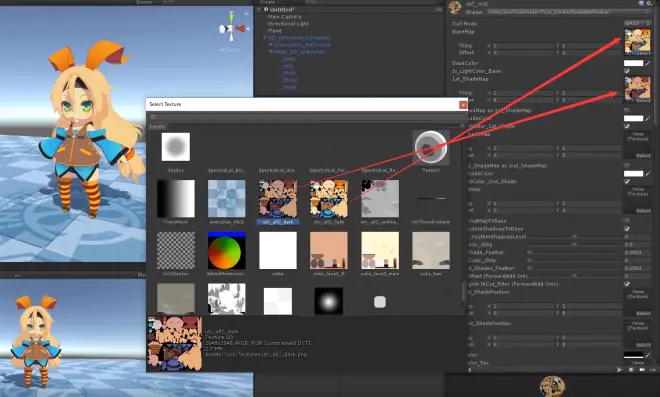
Task: Click the BaseMap texture slot
Action: coord(637,42)
